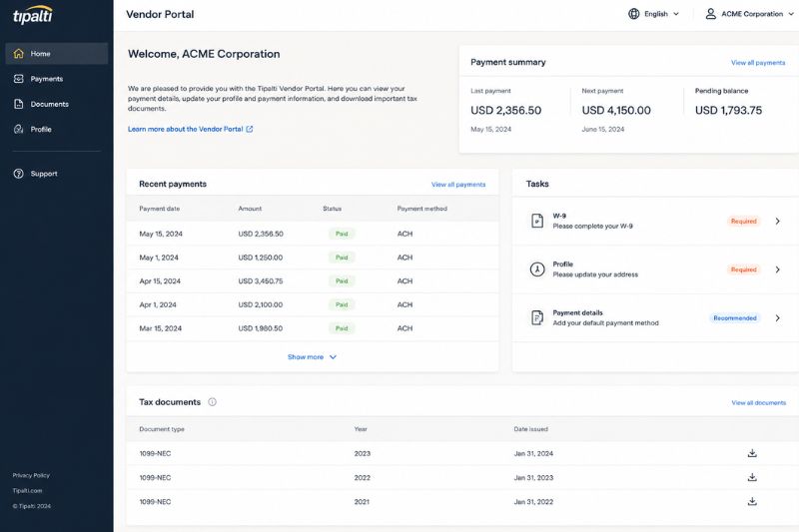Click the Payment details task document icon
Screen dimensions: 799x532
point(537,317)
